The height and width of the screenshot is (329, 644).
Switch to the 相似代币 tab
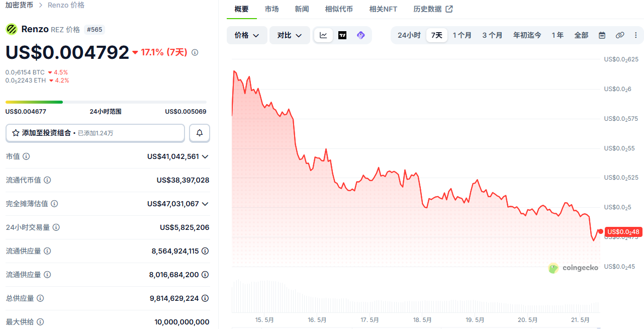[339, 9]
